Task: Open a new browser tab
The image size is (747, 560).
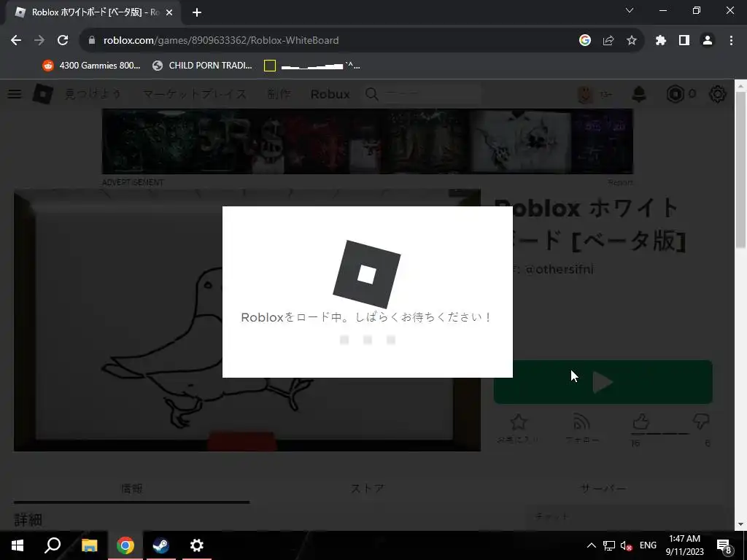Action: pyautogui.click(x=197, y=12)
